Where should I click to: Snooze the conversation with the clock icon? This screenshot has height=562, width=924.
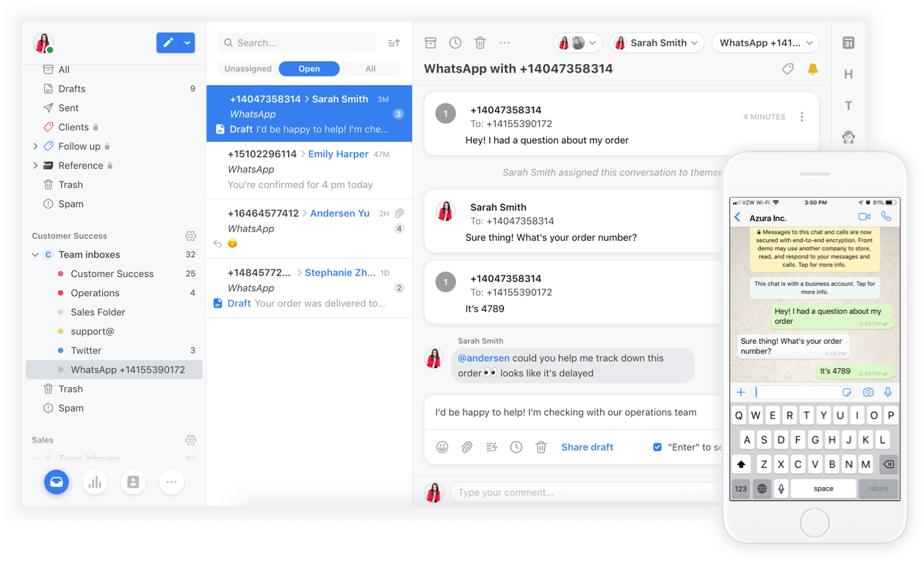pos(455,43)
